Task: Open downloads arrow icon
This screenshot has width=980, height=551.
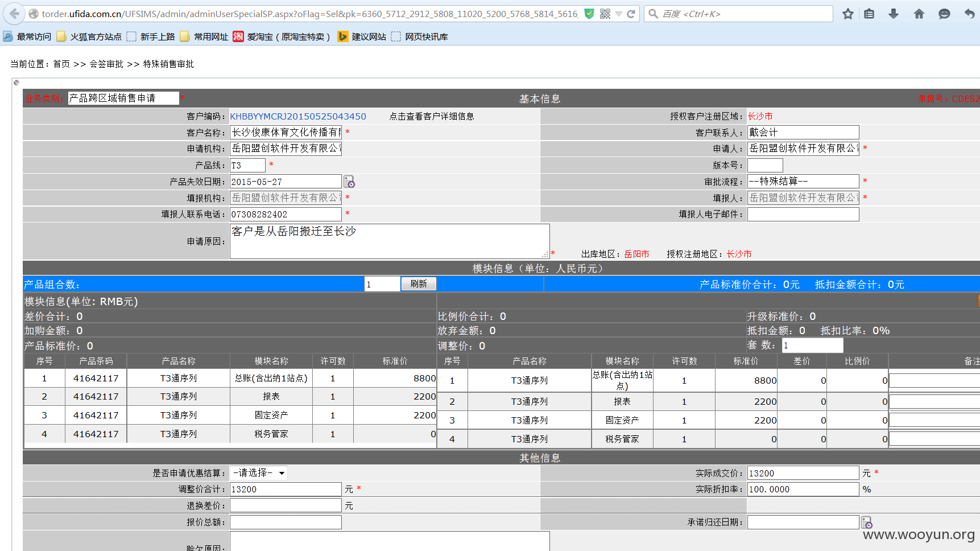Action: point(894,14)
